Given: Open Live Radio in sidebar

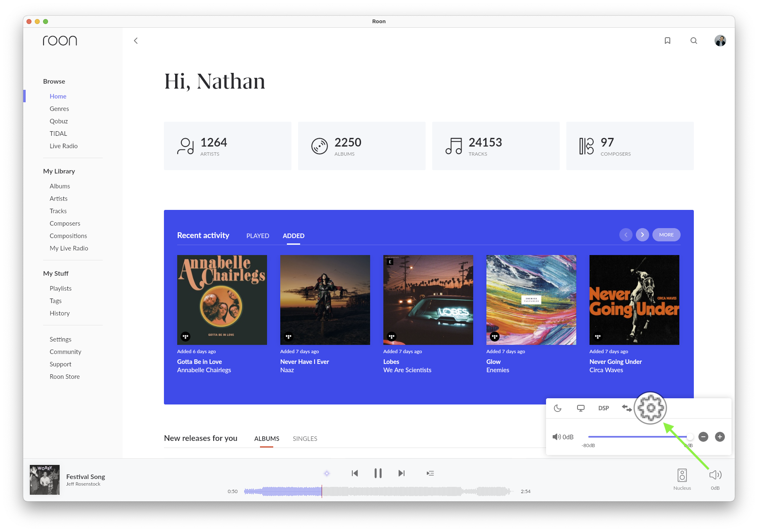Looking at the screenshot, I should [x=64, y=146].
